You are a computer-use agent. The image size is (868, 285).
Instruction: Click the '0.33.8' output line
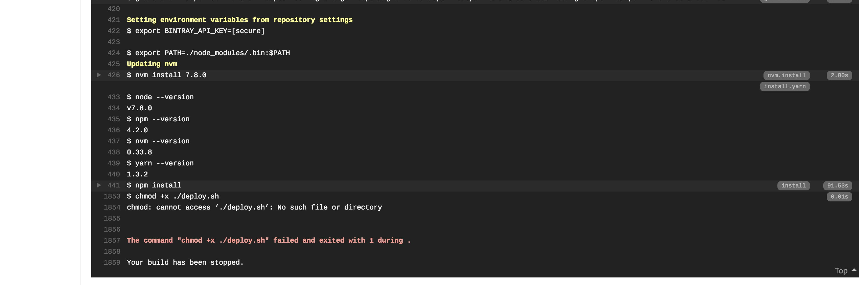139,152
